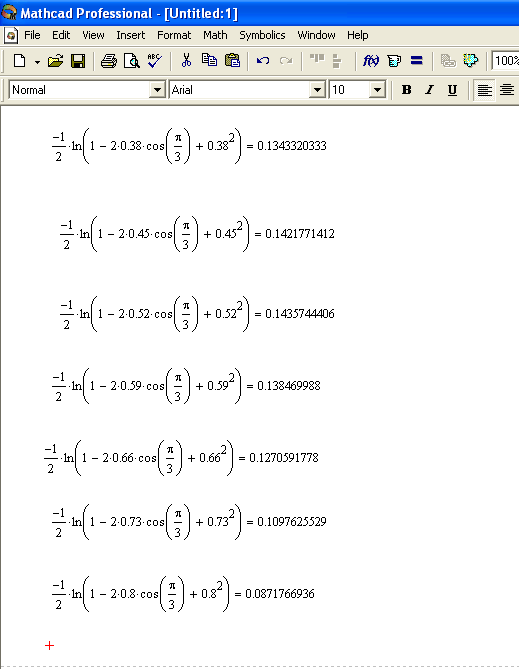Click result 0.1435744406

(300, 314)
